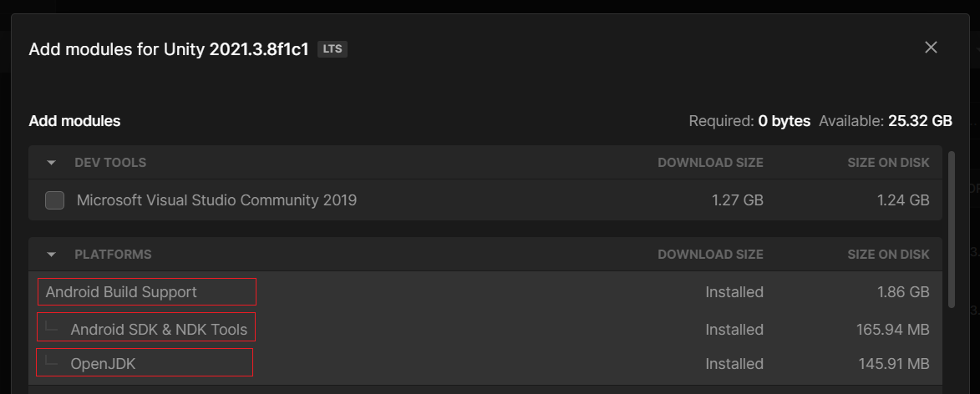This screenshot has height=394, width=980.
Task: Click the 165.94 MB size on disk
Action: pos(892,330)
